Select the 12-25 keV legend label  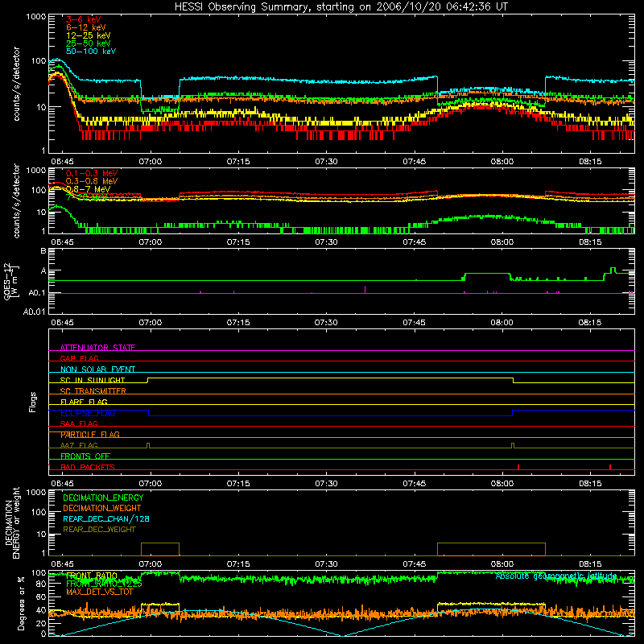(x=89, y=35)
